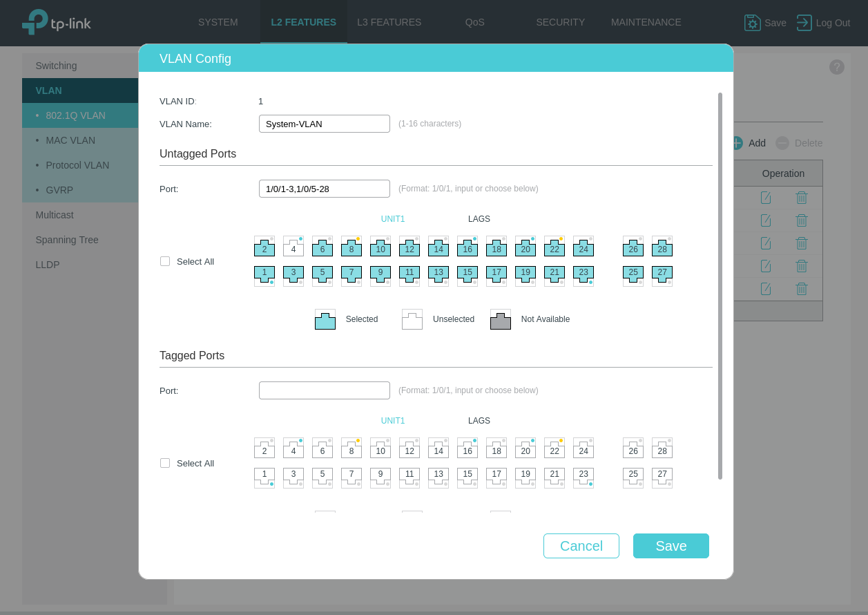Click the Save config icon in header
The image size is (868, 615).
752,23
